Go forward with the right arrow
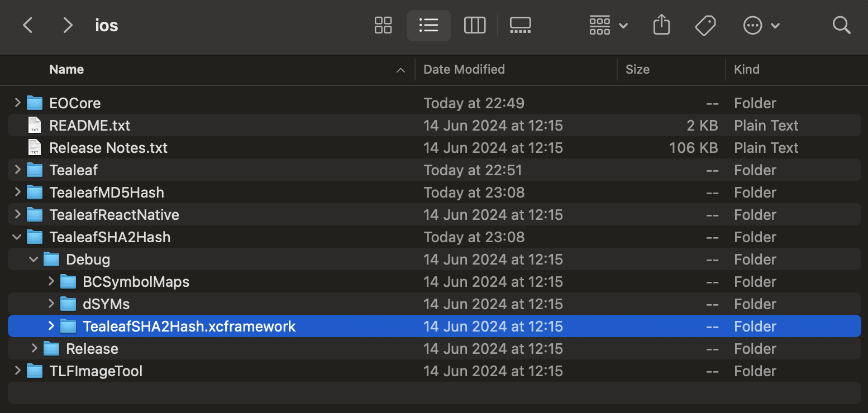This screenshot has height=413, width=868. [x=68, y=25]
